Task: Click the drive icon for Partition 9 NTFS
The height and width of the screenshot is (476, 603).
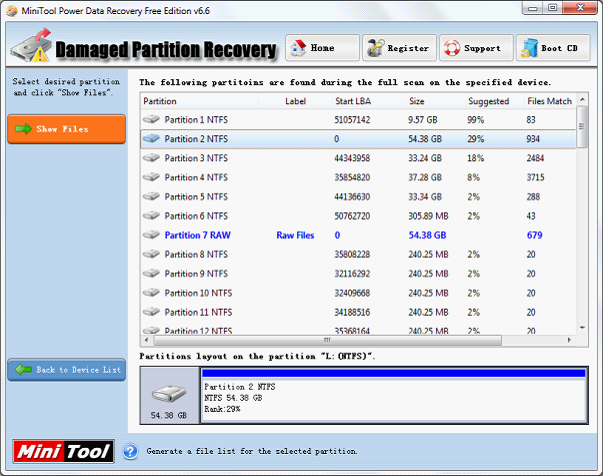Action: coord(151,273)
